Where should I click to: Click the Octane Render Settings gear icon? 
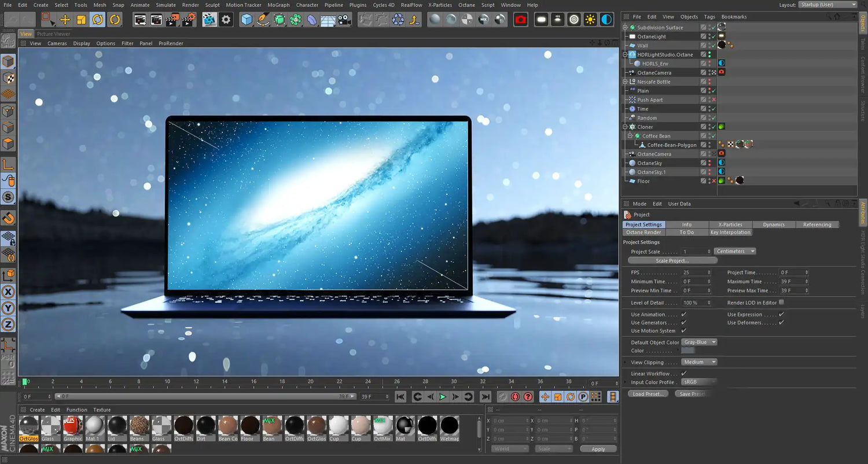coord(226,20)
